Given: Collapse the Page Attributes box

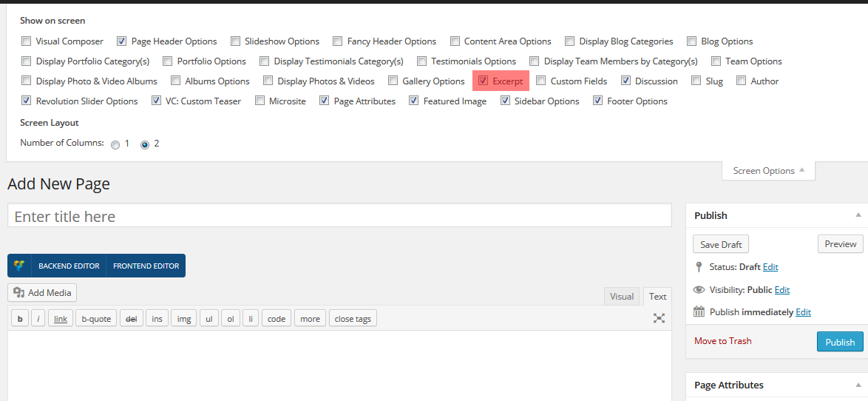Looking at the screenshot, I should 858,385.
